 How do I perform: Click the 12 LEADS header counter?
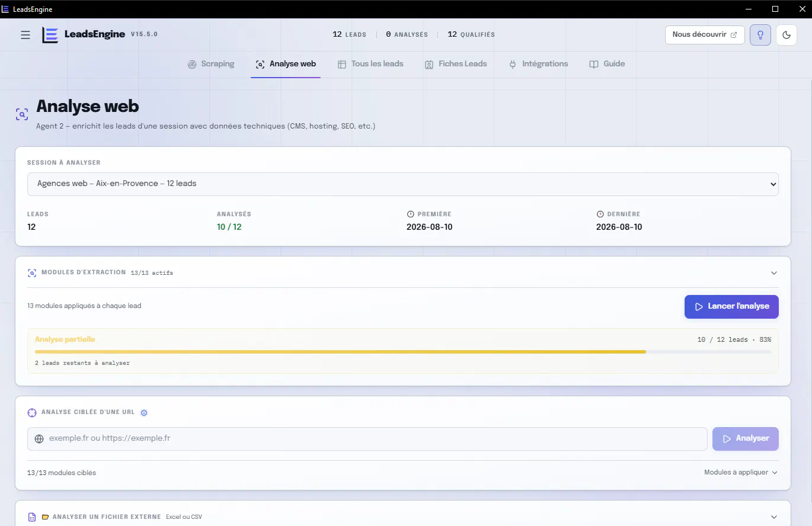pos(349,35)
